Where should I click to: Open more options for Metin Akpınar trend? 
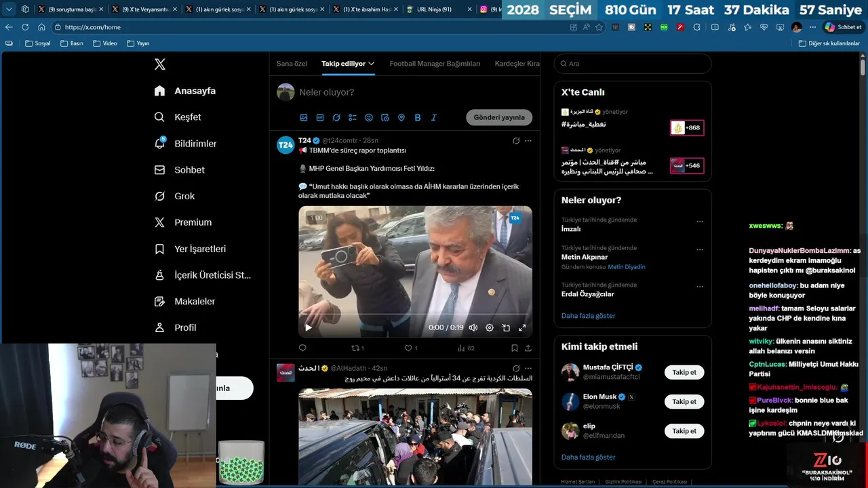click(700, 249)
